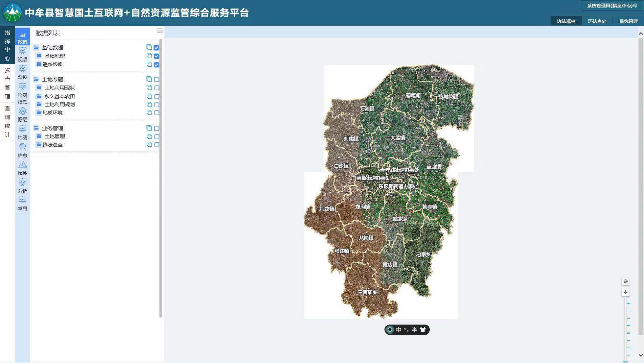Switch to the 违法查处 top tab
This screenshot has width=644, height=363.
coord(597,21)
